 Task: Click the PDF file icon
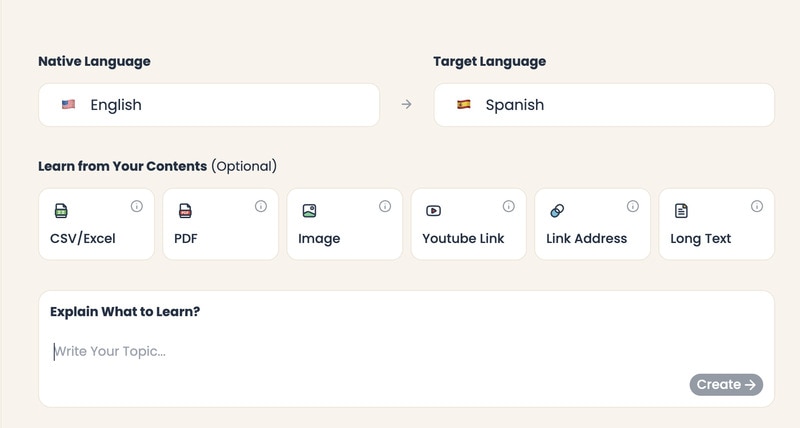click(185, 211)
